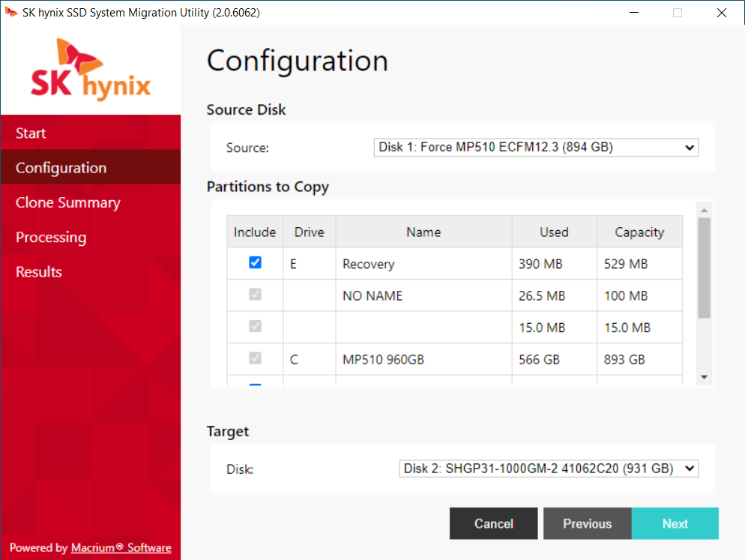This screenshot has height=560, width=745.
Task: Go to the Start step
Action: [90, 133]
